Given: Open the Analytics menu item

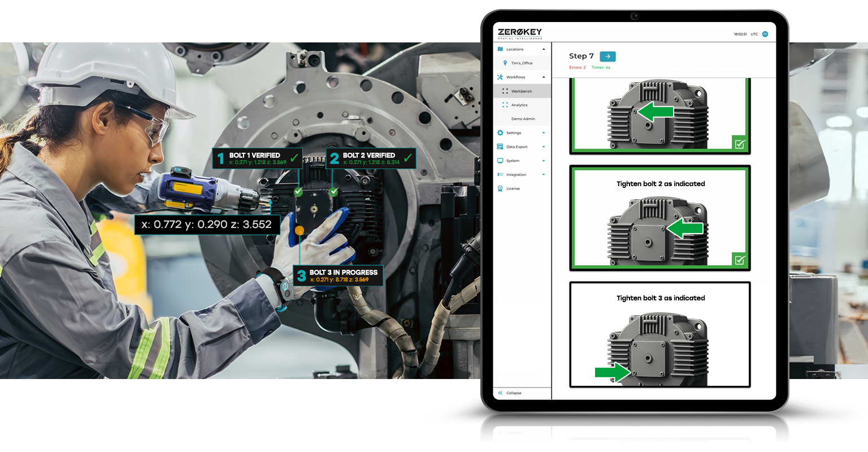Looking at the screenshot, I should (519, 105).
